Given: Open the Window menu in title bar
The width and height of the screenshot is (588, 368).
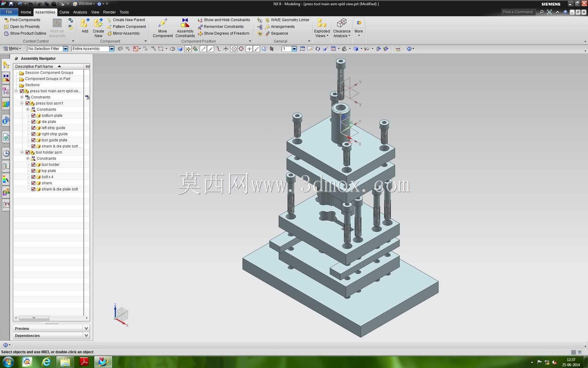Looking at the screenshot, I should [x=84, y=4].
